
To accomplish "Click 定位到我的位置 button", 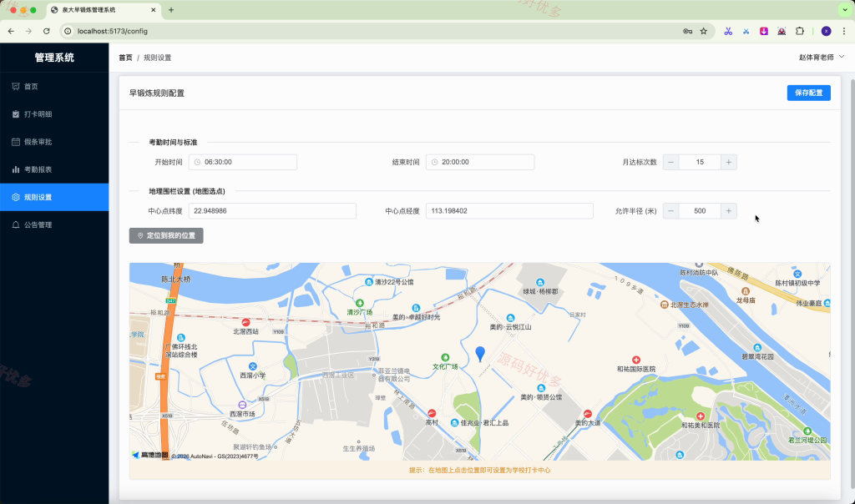I will coord(166,235).
